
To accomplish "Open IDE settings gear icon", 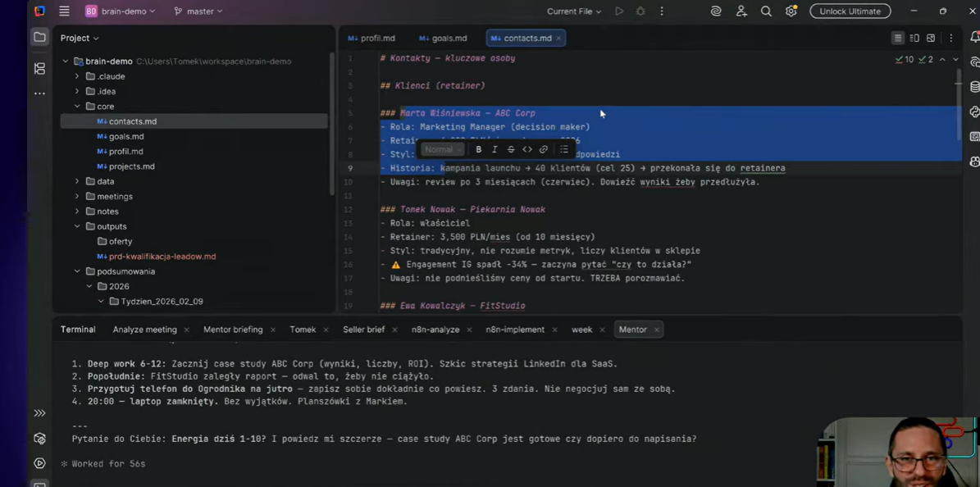I will [791, 11].
